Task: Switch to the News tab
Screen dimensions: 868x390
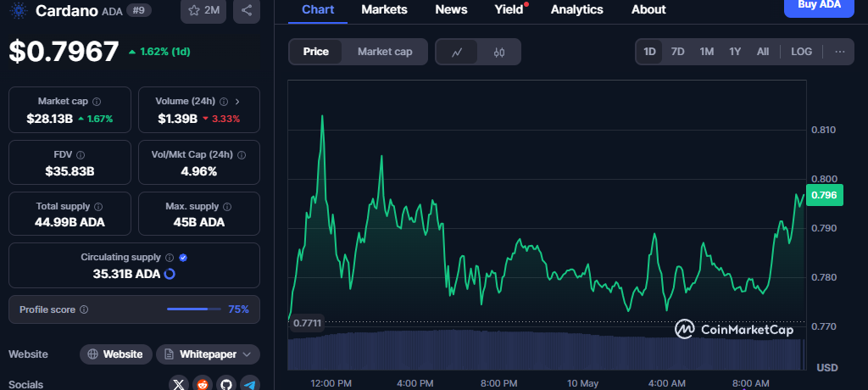Action: 451,9
